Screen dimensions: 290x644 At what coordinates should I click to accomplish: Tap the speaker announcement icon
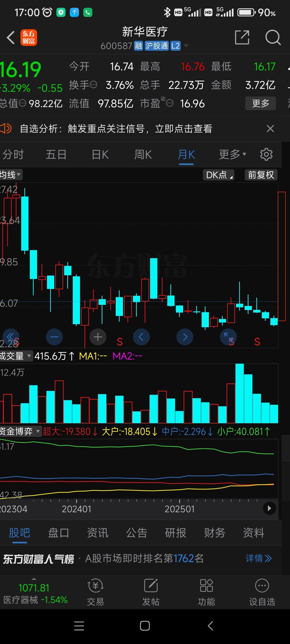(6, 129)
